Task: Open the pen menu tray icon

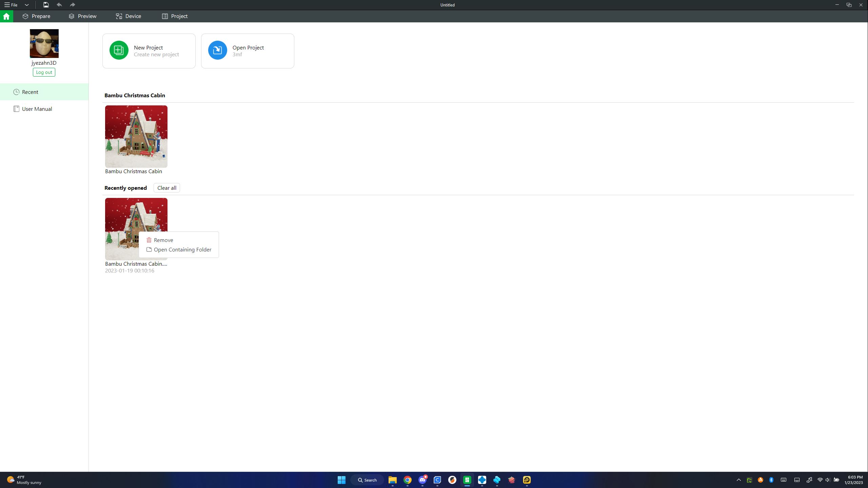Action: click(809, 480)
